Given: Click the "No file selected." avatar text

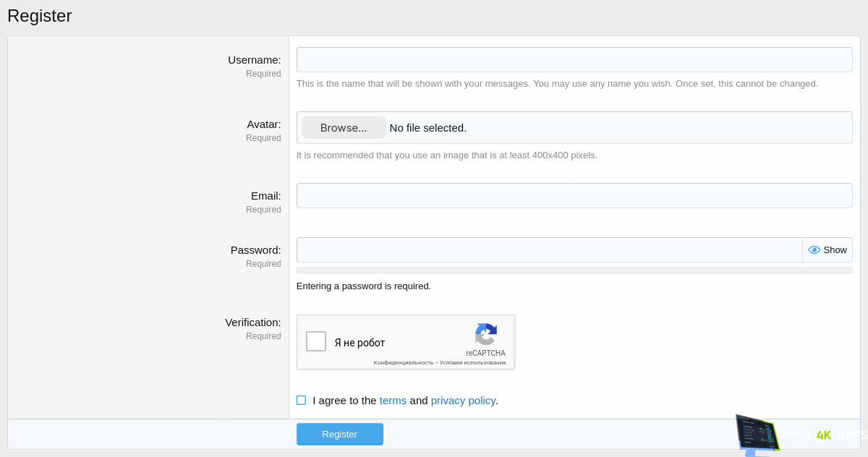Looking at the screenshot, I should tap(428, 128).
